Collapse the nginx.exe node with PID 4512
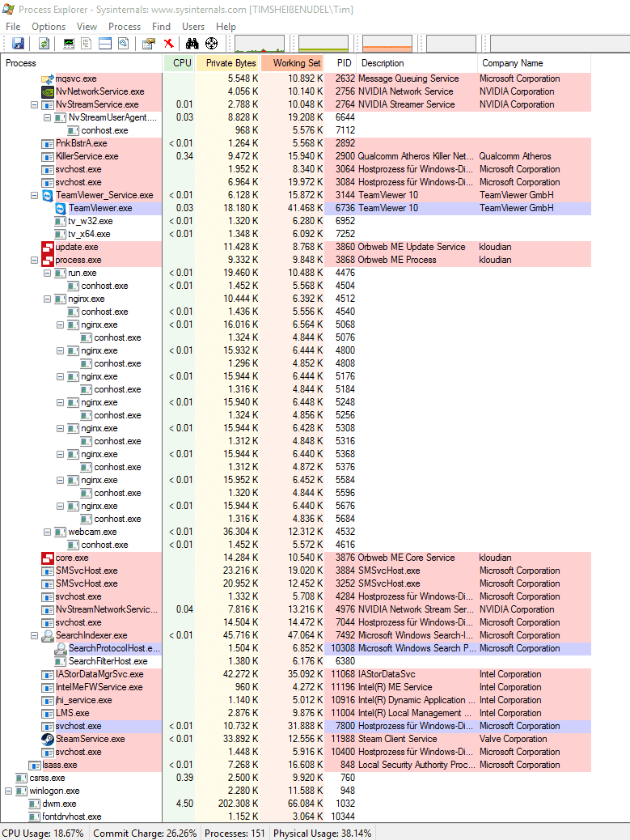Viewport: 630px width, 840px height. point(47,299)
